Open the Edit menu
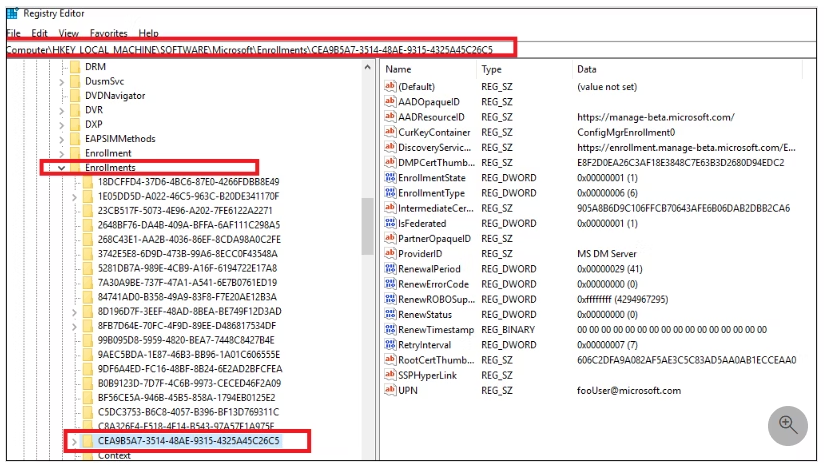Screen dimensions: 824x468 coord(39,33)
